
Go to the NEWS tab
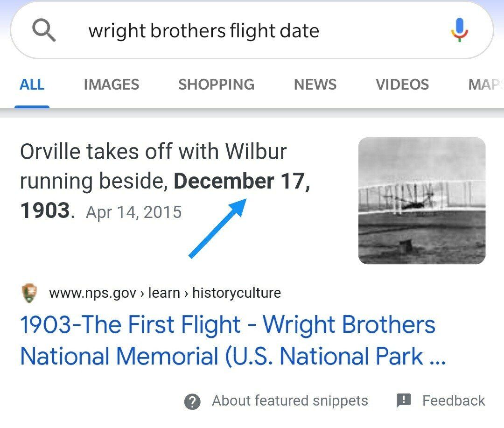315,84
